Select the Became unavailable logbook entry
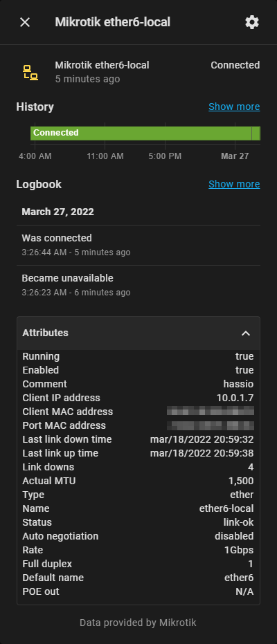This screenshot has height=644, width=277. tap(138, 285)
